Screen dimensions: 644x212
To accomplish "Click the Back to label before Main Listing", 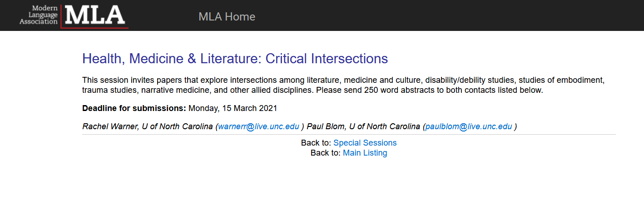I will (325, 153).
